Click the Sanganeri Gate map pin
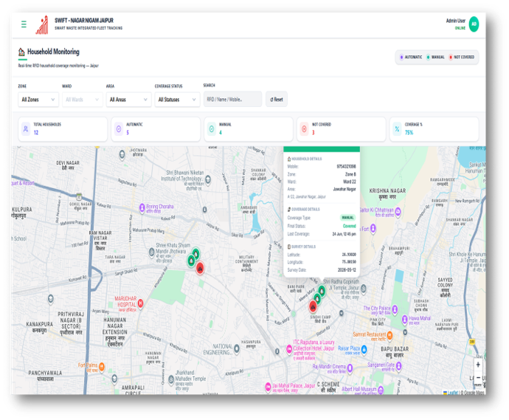 [x=398, y=366]
